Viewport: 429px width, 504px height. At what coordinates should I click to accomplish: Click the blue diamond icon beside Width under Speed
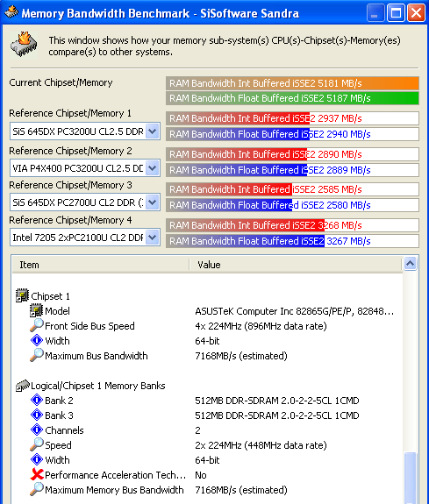[x=36, y=459]
